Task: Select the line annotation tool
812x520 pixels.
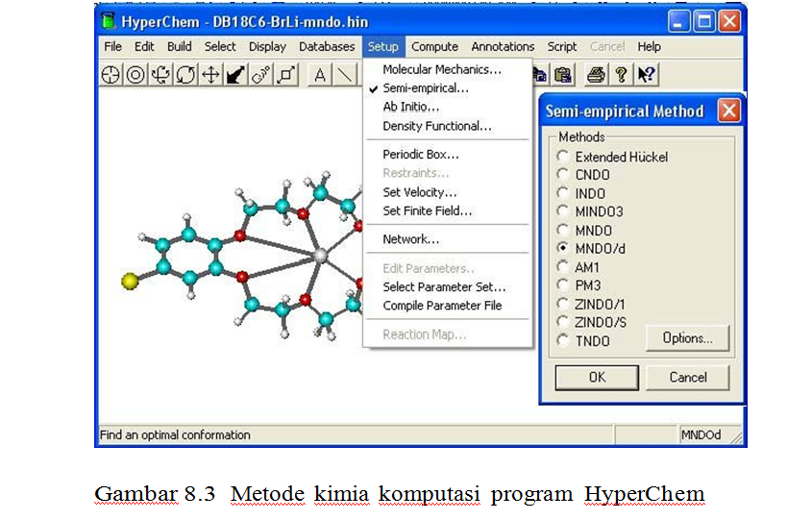Action: pyautogui.click(x=345, y=75)
